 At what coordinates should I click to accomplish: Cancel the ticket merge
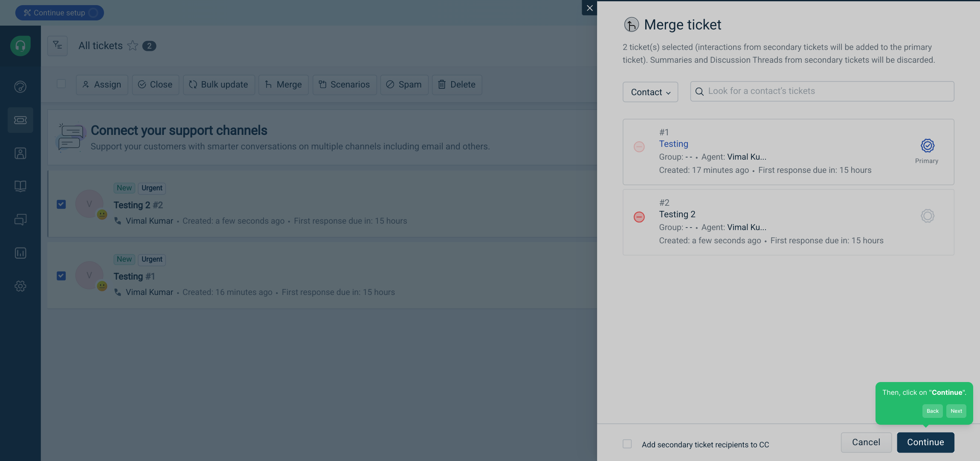pyautogui.click(x=866, y=442)
